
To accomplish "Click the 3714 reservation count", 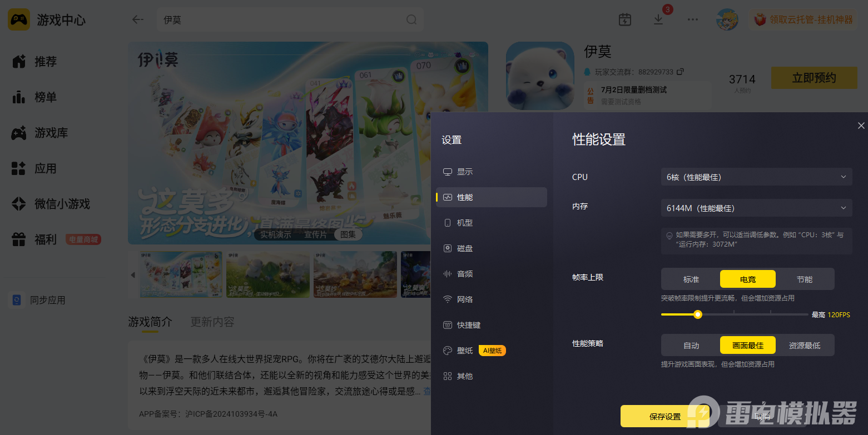I will (742, 79).
